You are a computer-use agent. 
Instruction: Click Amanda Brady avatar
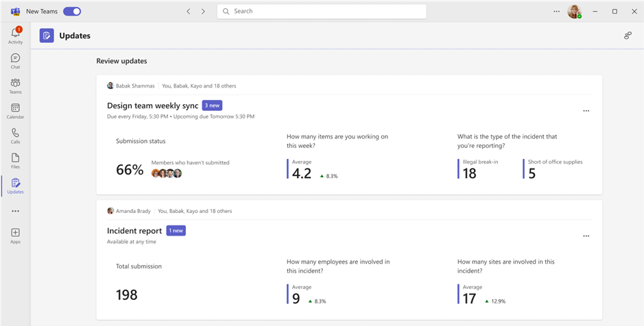click(x=110, y=211)
